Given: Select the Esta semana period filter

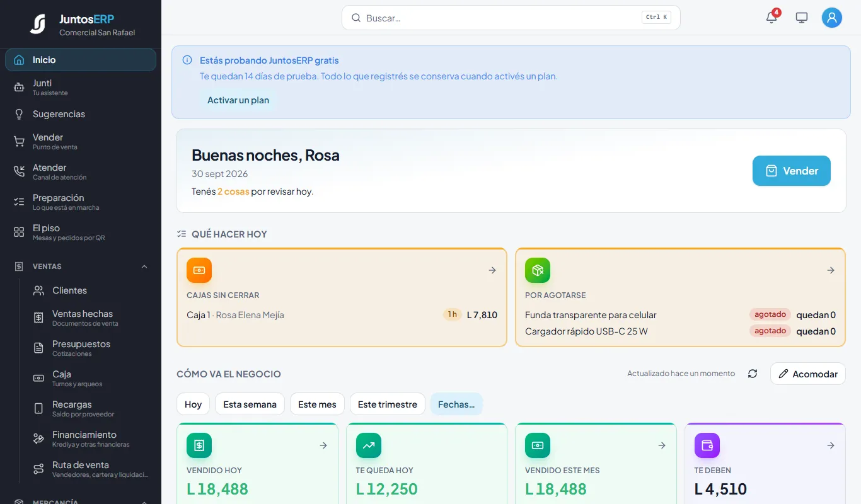Looking at the screenshot, I should pyautogui.click(x=250, y=404).
